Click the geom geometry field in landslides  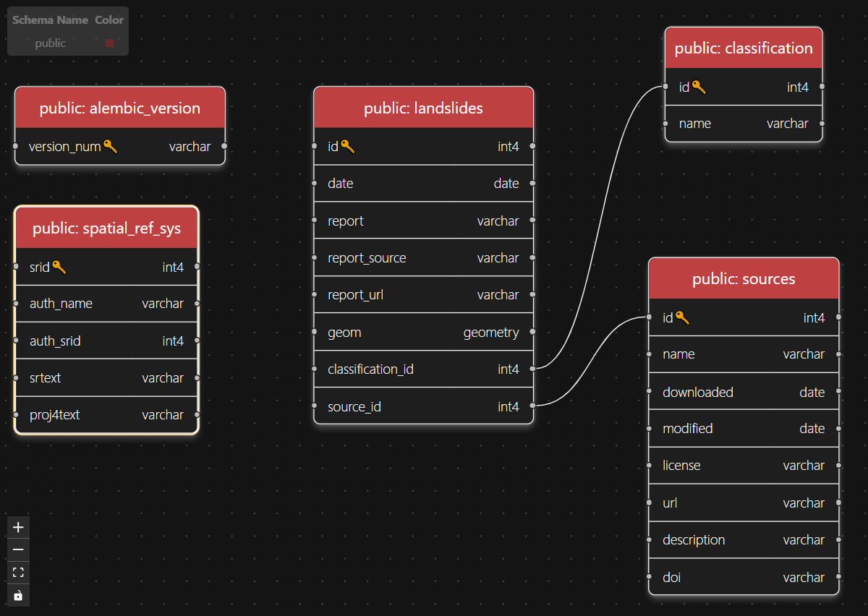click(x=423, y=332)
